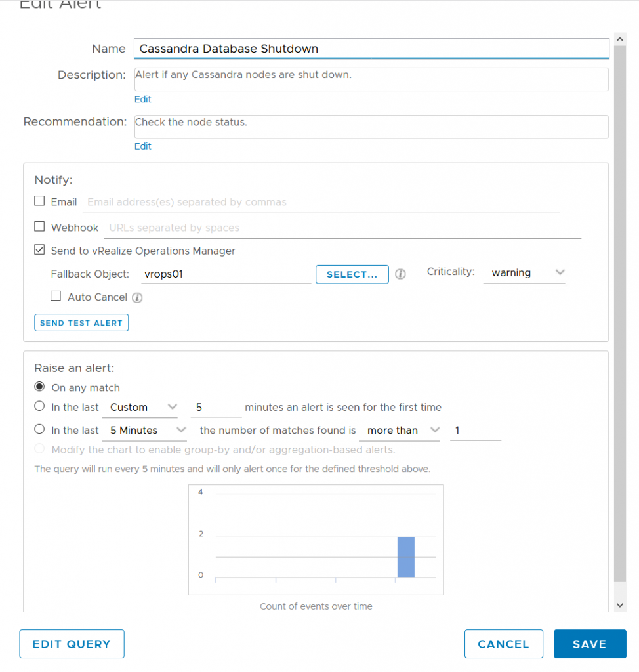Viewport: 639px width, 672px height.
Task: Select the 'number of matches found' radio option
Action: (39, 430)
